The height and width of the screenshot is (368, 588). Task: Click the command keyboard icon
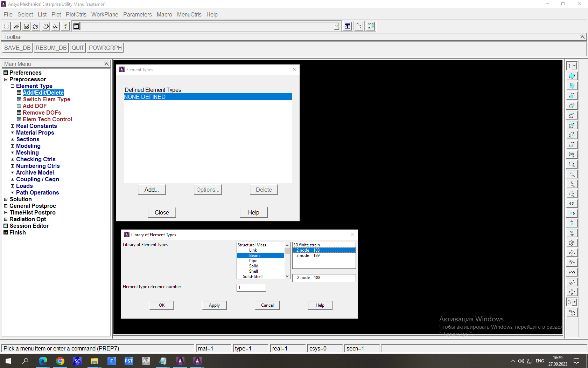[x=76, y=26]
